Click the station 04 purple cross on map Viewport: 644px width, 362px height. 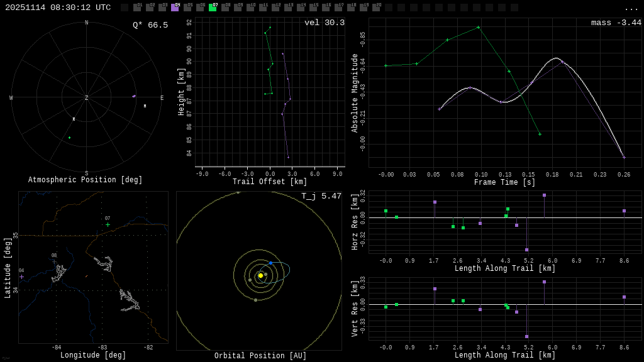point(21,277)
